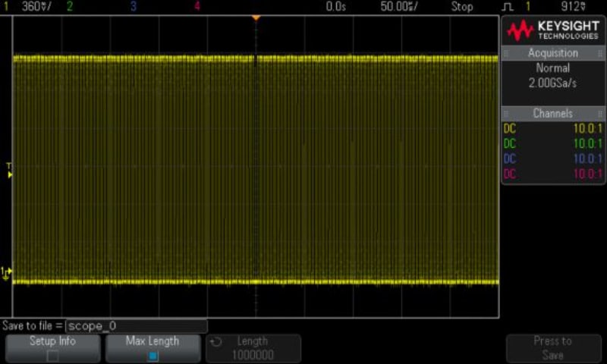Toggle the Setup Info checkbox indicator

[x=52, y=356]
